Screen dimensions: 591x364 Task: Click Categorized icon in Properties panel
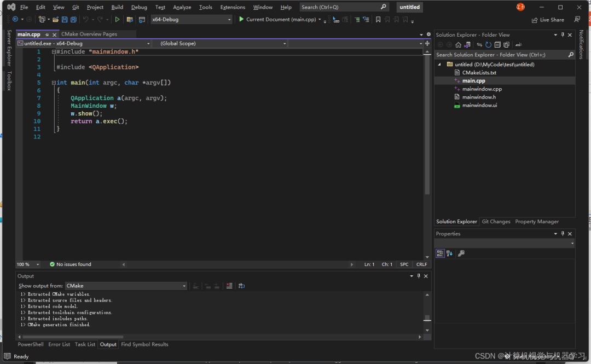pyautogui.click(x=440, y=253)
